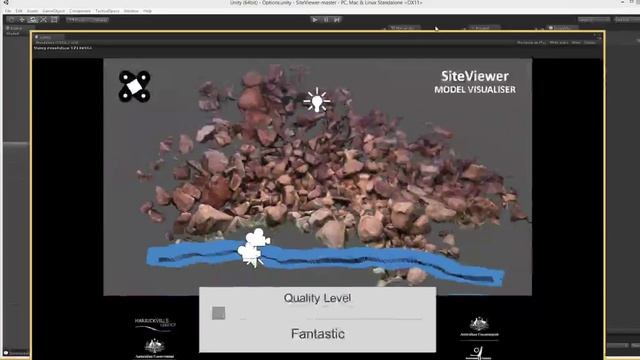Open the GameObject menu
Image resolution: width=640 pixels, height=360 pixels.
click(x=54, y=11)
